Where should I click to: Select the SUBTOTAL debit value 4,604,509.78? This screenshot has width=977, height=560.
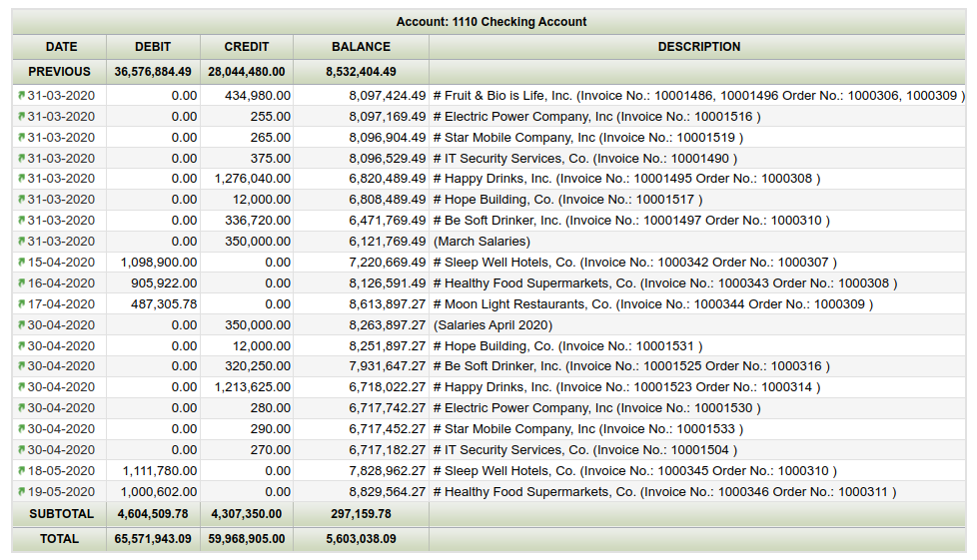tap(152, 514)
